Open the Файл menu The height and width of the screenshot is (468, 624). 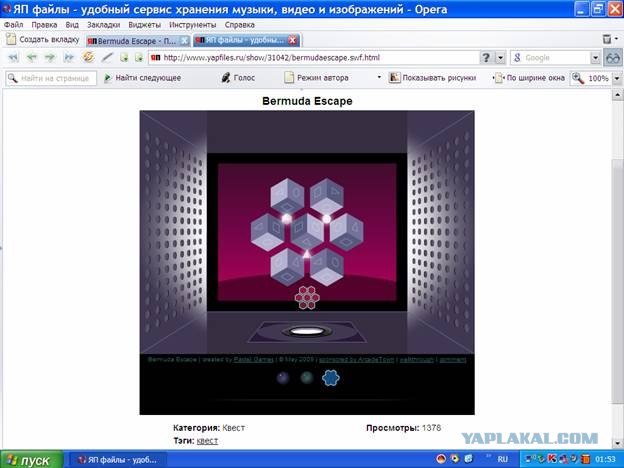point(14,25)
